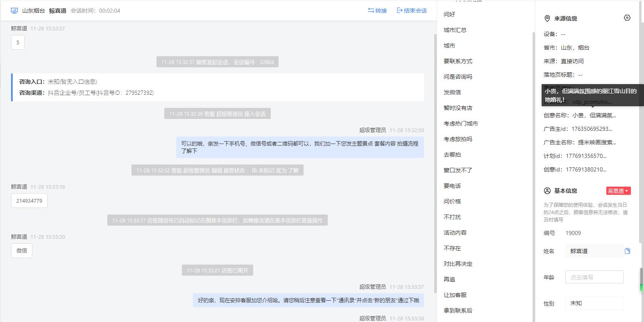Viewport: 644px width, 322px height.
Task: Click 结束会话 to end the session
Action: coord(412,11)
